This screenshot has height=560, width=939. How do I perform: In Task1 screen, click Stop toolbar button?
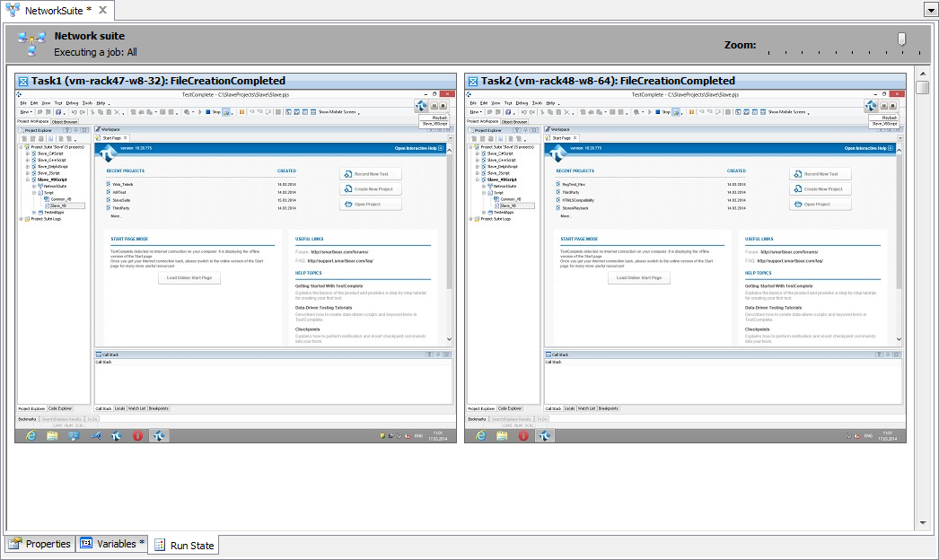pos(213,112)
